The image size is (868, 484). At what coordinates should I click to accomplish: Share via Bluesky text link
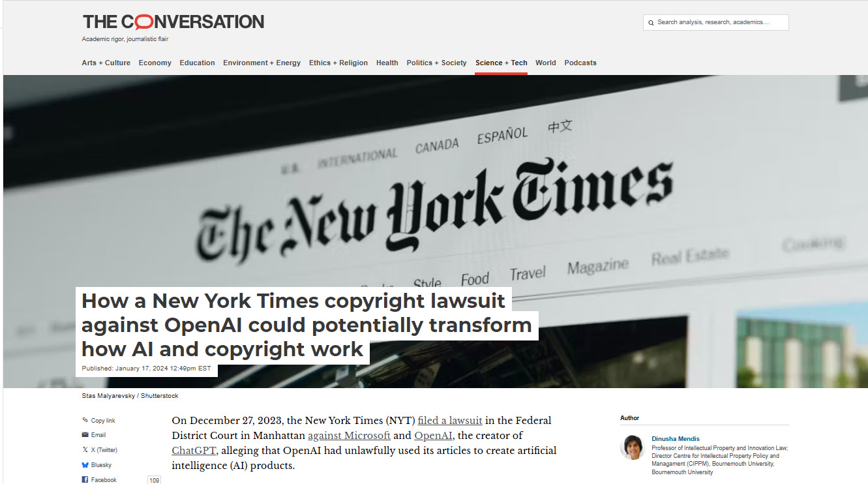tap(101, 465)
